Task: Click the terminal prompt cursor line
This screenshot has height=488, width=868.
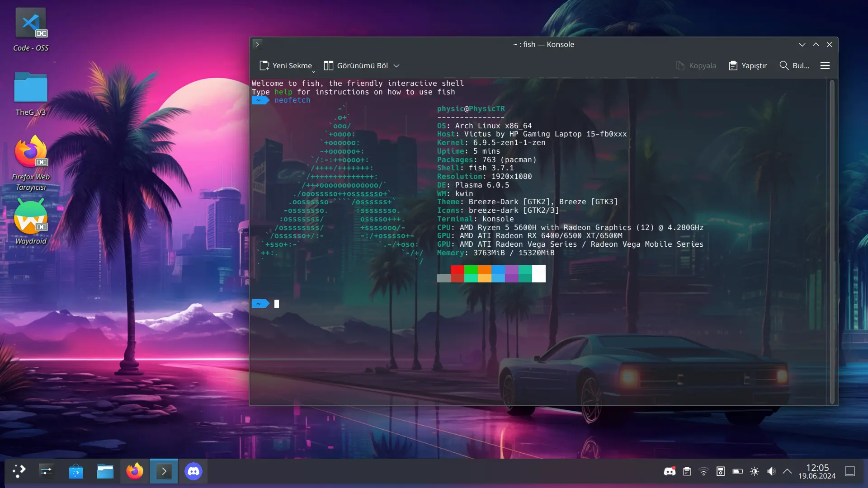Action: pyautogui.click(x=276, y=304)
